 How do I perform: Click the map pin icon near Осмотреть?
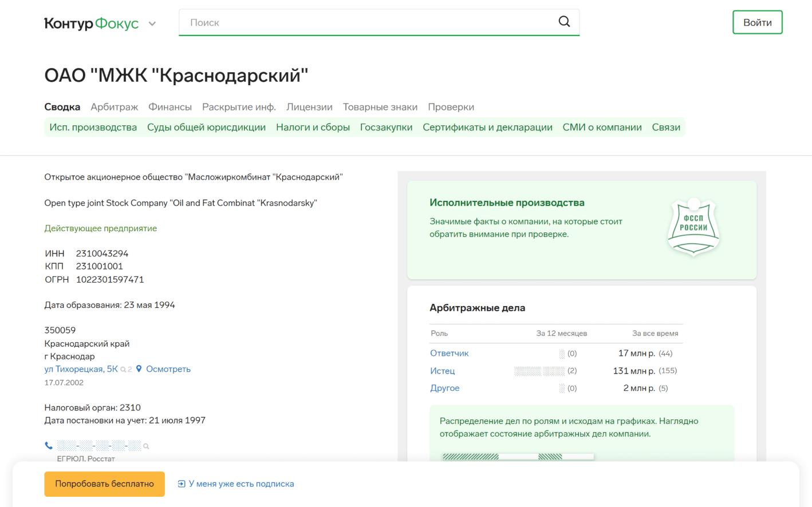coord(139,369)
